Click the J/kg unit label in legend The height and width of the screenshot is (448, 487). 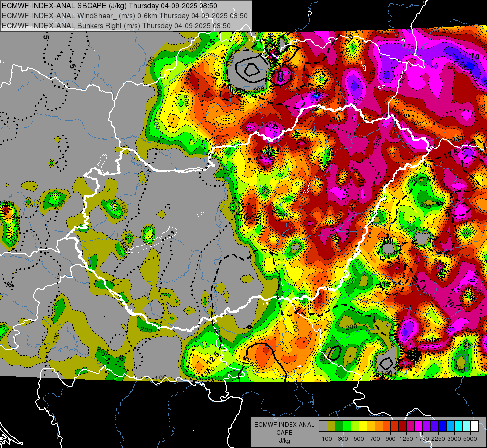pyautogui.click(x=284, y=441)
